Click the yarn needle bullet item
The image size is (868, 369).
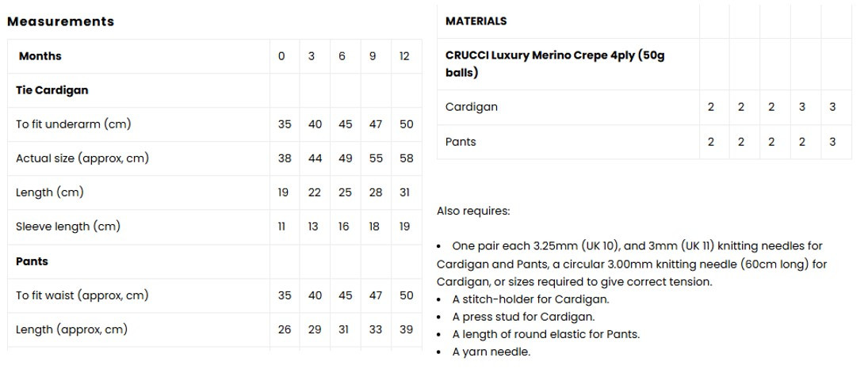491,352
